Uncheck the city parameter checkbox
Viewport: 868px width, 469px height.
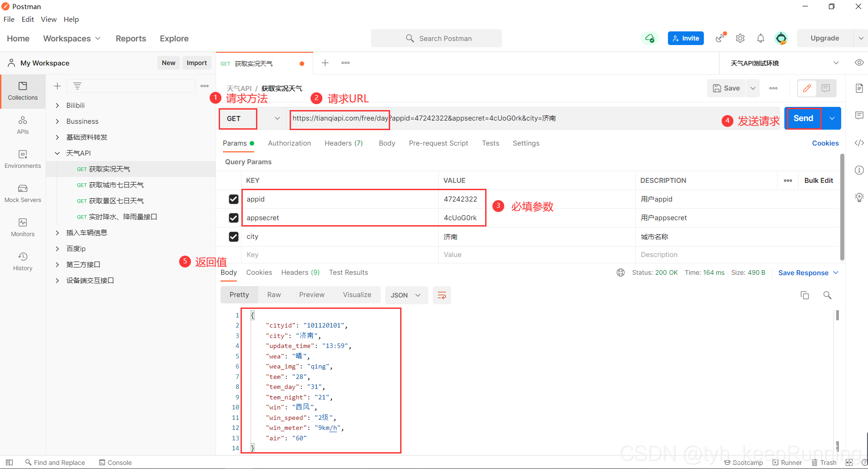234,237
